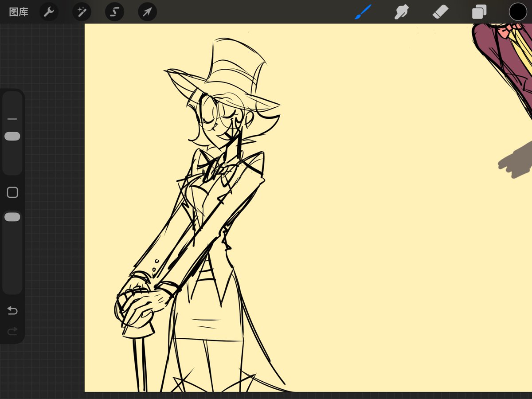Open the 图库 gallery
Image resolution: width=532 pixels, height=399 pixels.
click(19, 12)
